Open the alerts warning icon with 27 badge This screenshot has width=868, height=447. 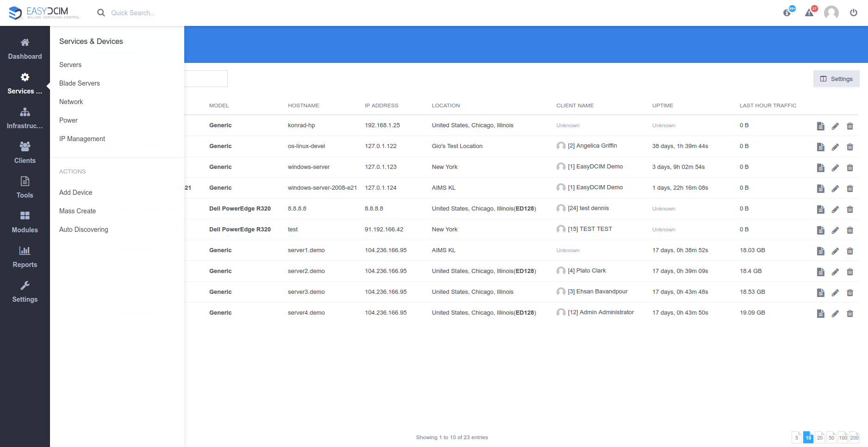point(810,12)
